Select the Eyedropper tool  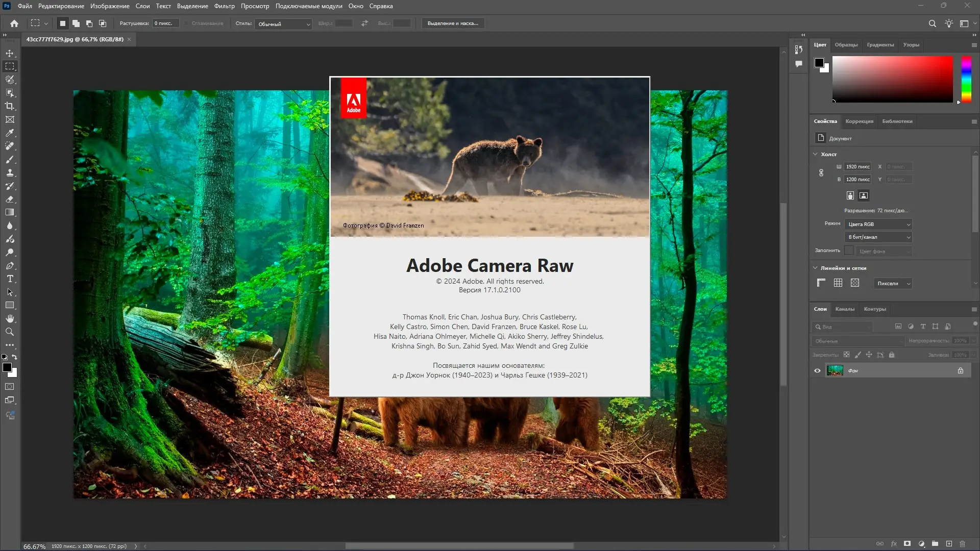coord(10,133)
